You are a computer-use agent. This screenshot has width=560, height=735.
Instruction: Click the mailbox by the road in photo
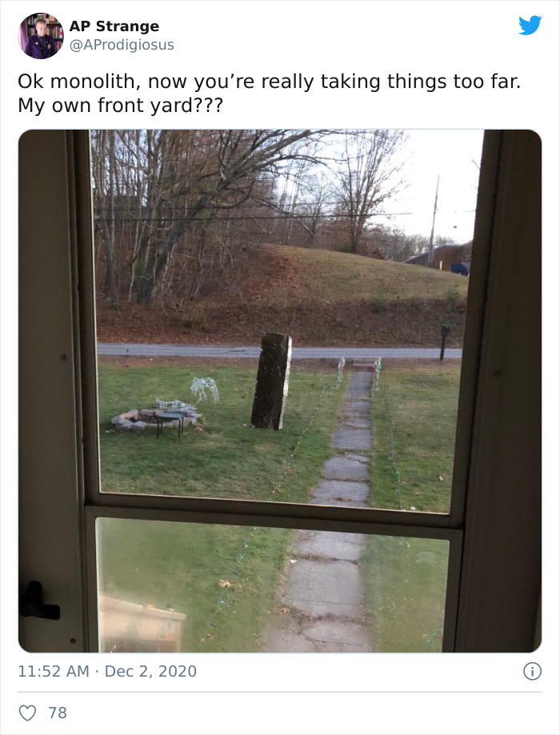click(x=444, y=342)
